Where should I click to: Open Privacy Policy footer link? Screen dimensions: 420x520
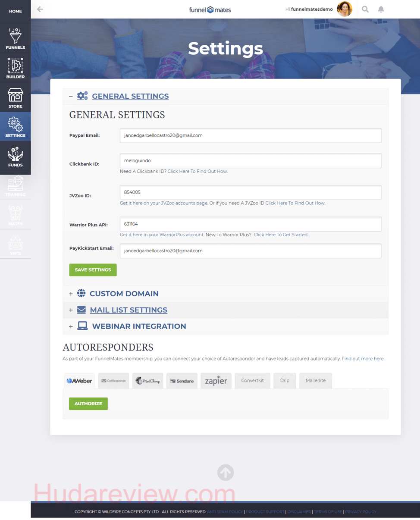[361, 512]
